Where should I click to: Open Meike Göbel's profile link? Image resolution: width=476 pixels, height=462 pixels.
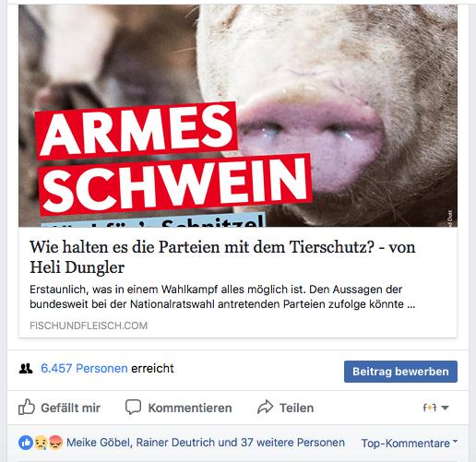(99, 443)
